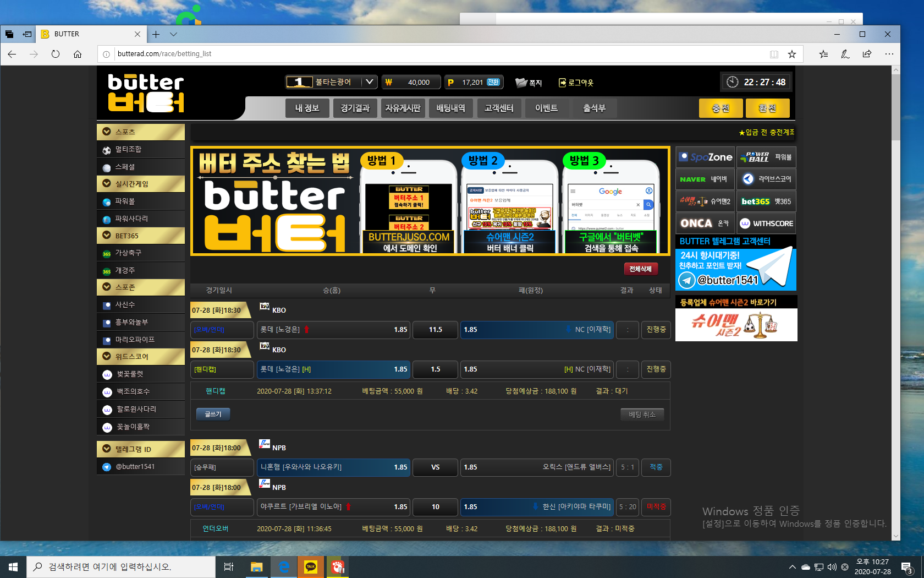924x578 pixels.
Task: Add page to favorites star icon
Action: pos(791,54)
